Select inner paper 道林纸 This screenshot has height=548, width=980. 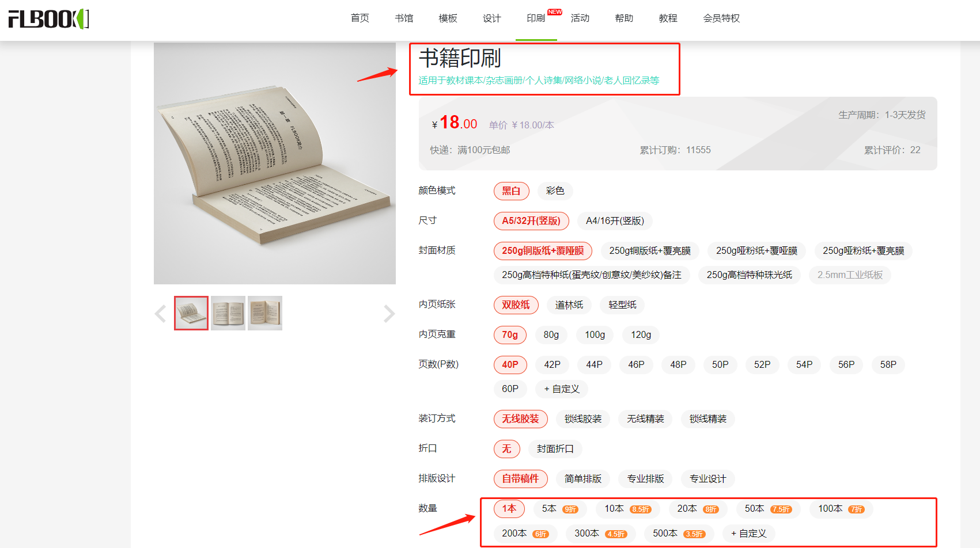569,305
